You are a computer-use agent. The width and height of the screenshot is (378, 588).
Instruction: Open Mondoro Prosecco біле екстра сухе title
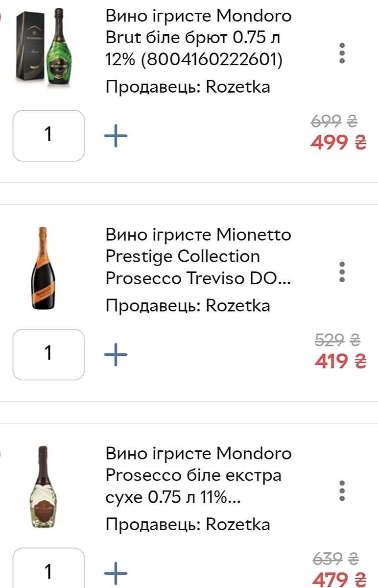pos(198,475)
